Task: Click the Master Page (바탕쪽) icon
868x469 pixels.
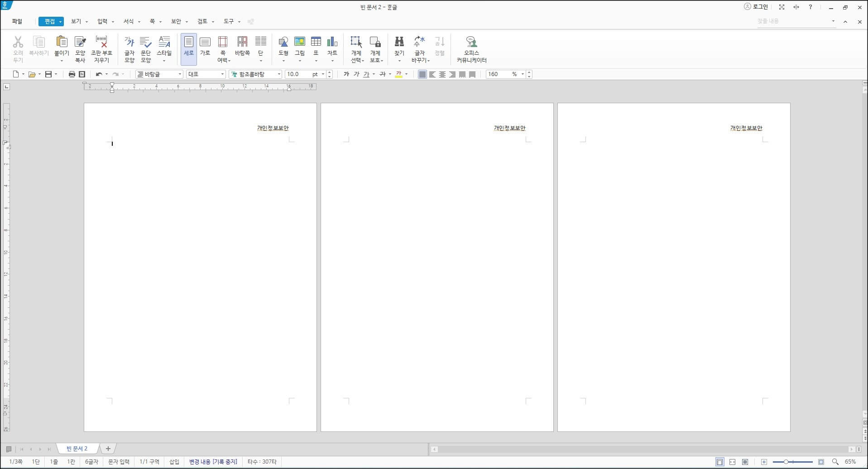Action: tap(242, 42)
